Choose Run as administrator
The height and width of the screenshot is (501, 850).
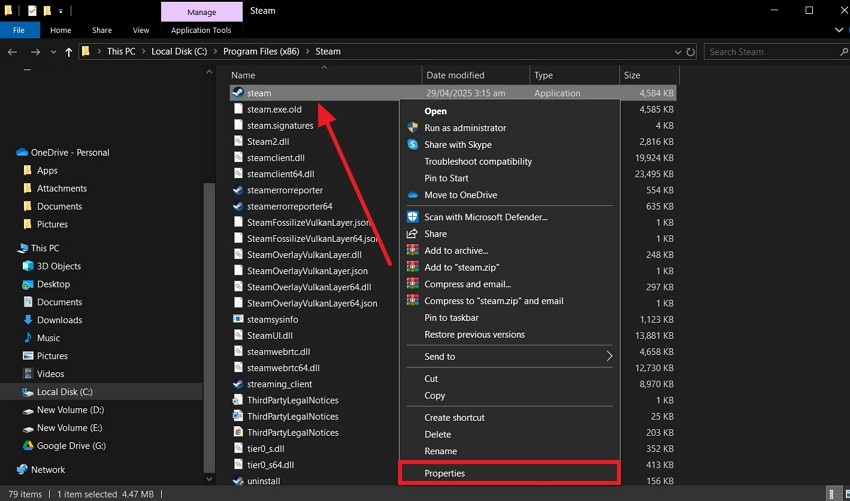pos(465,128)
